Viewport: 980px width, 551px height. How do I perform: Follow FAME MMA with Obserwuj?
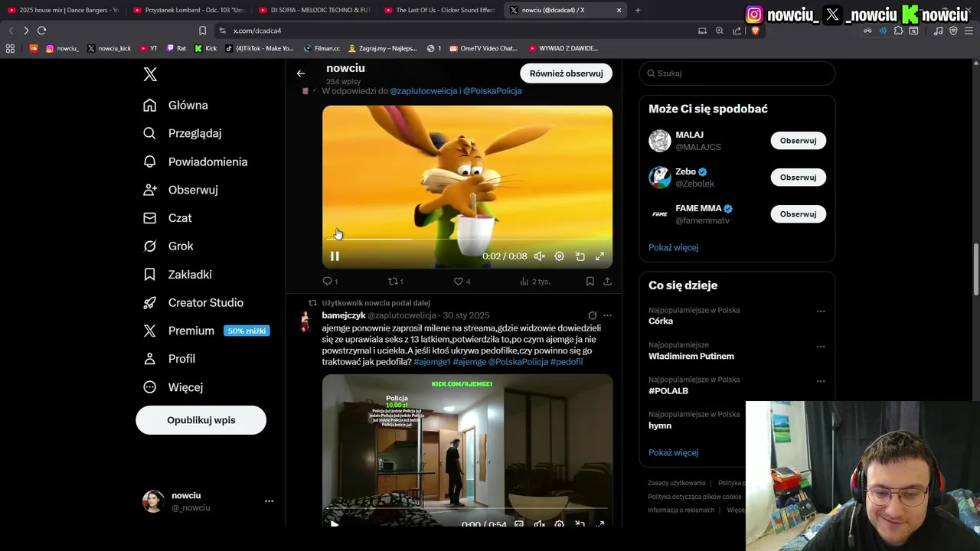coord(798,214)
